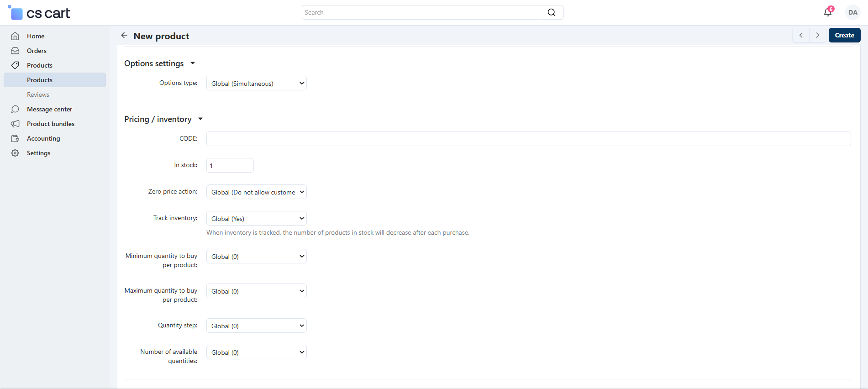Open the Track inventory dropdown
This screenshot has height=389, width=868.
pos(257,219)
